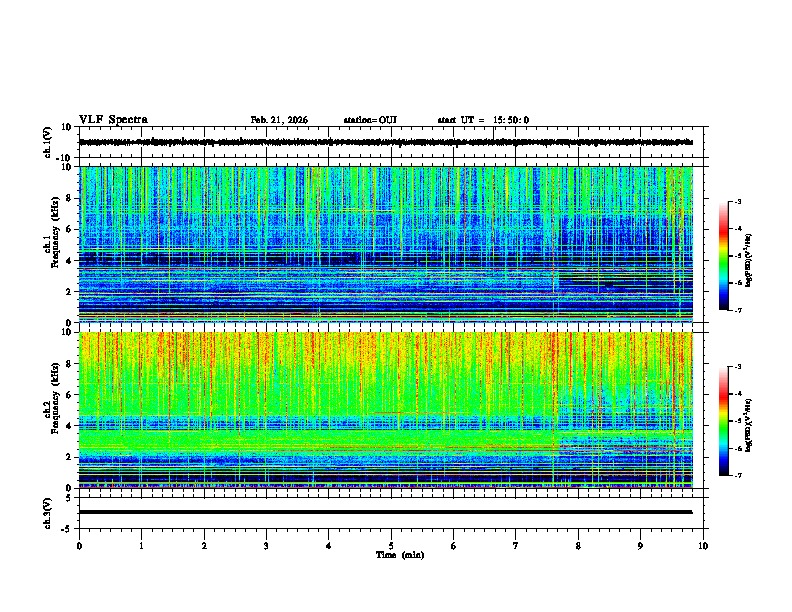Click the "-4" value on ch.2 colorbar
This screenshot has width=792, height=612.
pos(737,394)
